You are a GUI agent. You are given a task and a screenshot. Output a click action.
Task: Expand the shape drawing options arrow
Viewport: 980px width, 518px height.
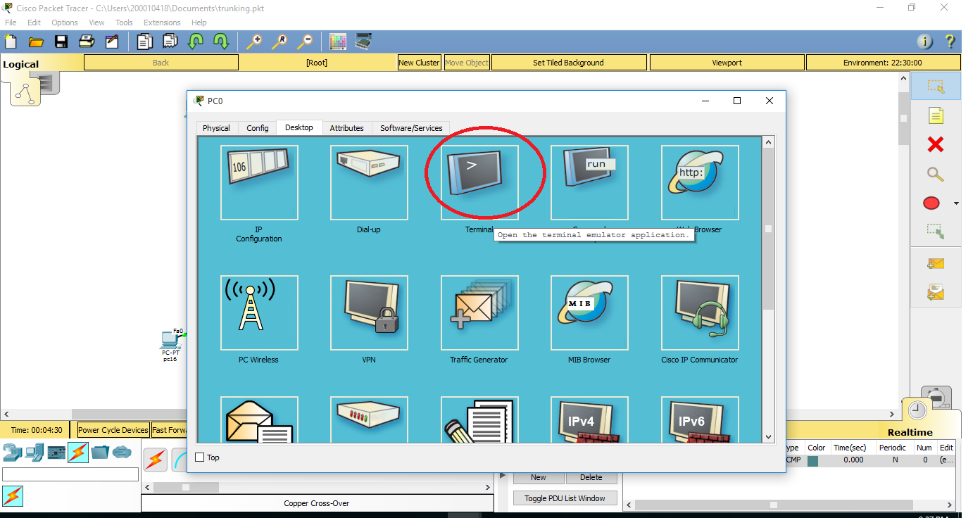956,203
